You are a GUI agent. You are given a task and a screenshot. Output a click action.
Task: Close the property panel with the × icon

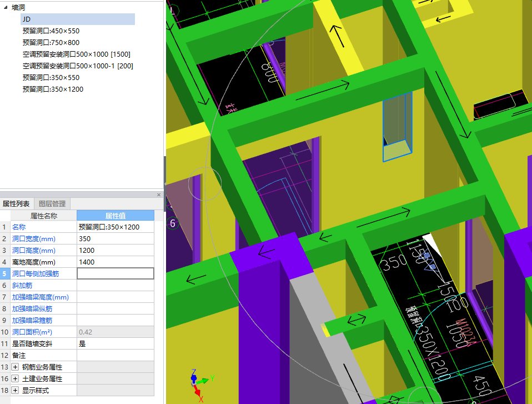159,194
